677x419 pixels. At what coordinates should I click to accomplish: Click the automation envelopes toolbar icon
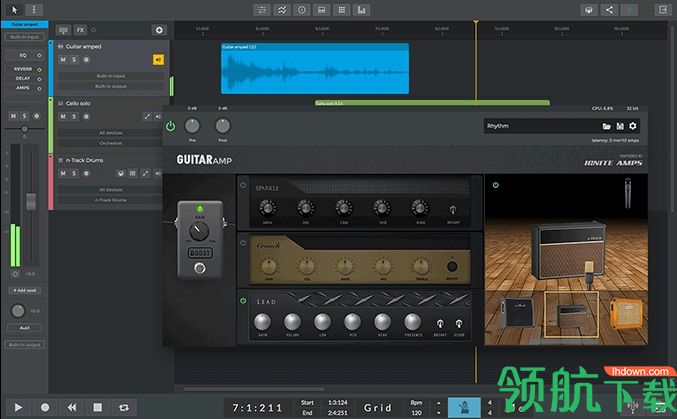click(x=282, y=10)
